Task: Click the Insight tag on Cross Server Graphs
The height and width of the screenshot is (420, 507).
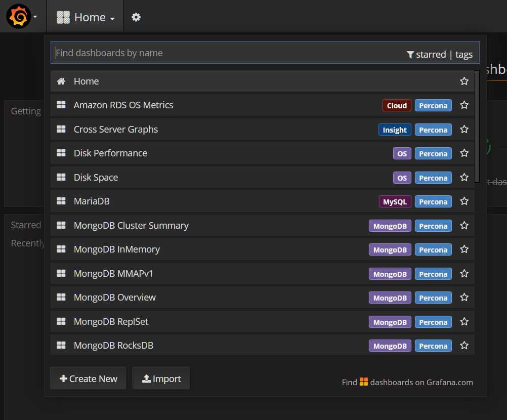Action: [395, 130]
